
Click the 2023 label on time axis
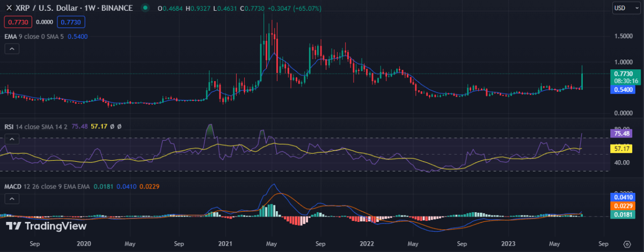pos(508,243)
